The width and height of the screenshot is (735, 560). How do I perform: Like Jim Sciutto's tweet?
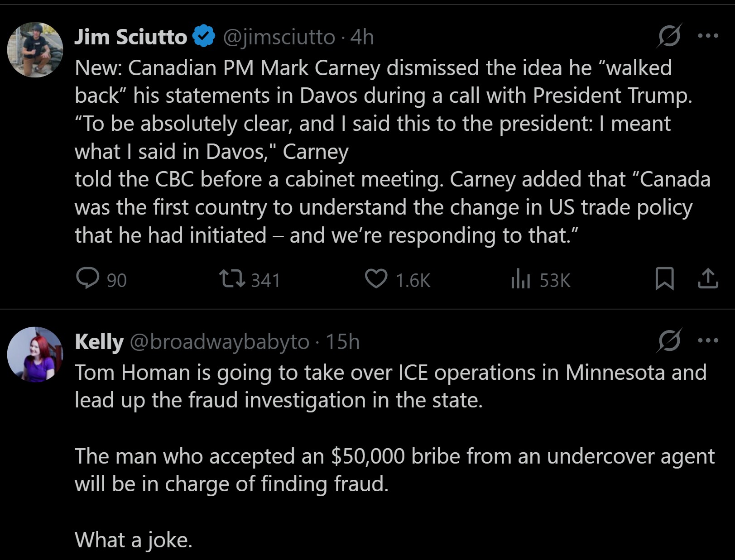click(x=376, y=278)
